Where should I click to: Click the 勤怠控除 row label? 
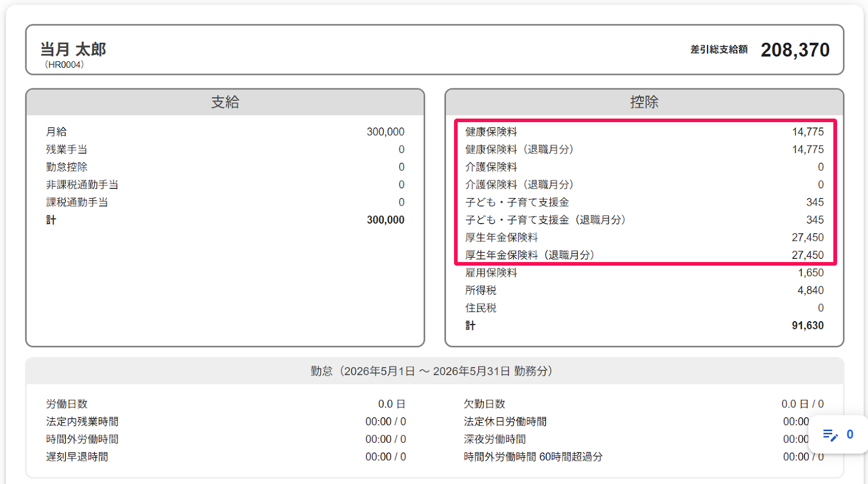point(67,167)
